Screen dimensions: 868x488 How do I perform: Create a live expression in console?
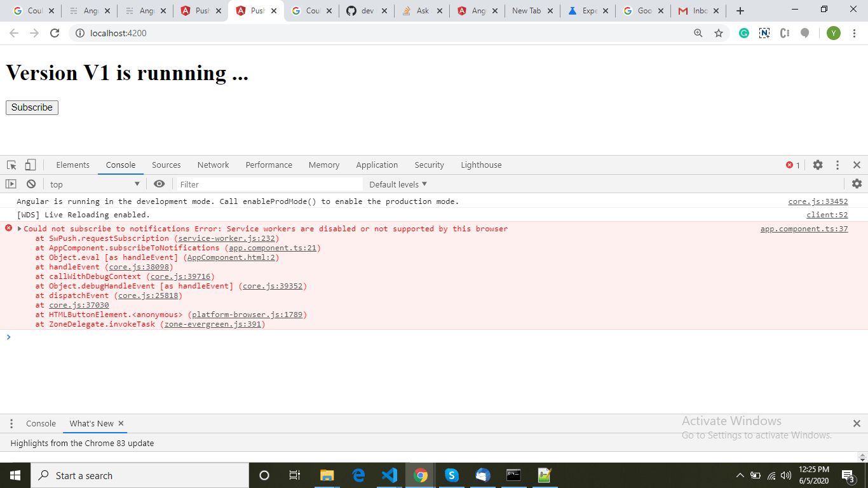159,184
